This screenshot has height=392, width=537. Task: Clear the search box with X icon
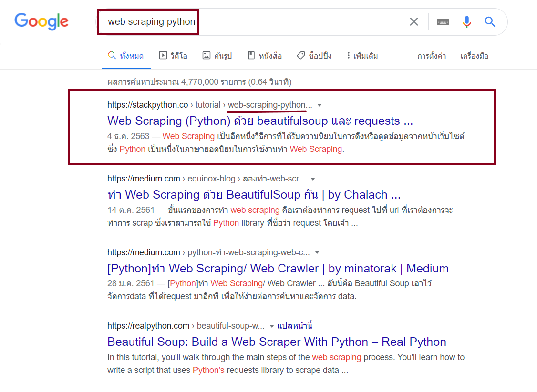click(x=413, y=22)
